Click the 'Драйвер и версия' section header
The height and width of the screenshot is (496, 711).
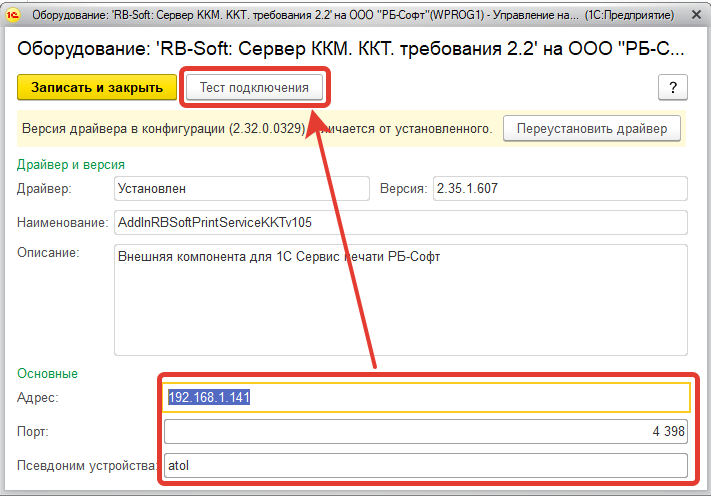coord(71,165)
